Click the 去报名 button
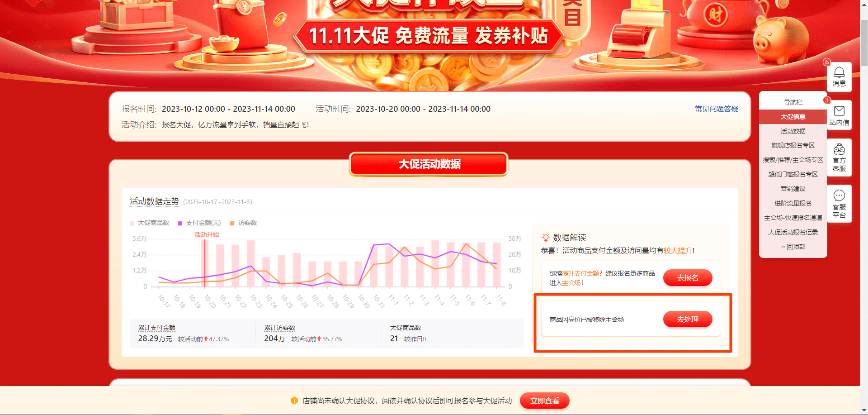The image size is (868, 415). (x=688, y=277)
